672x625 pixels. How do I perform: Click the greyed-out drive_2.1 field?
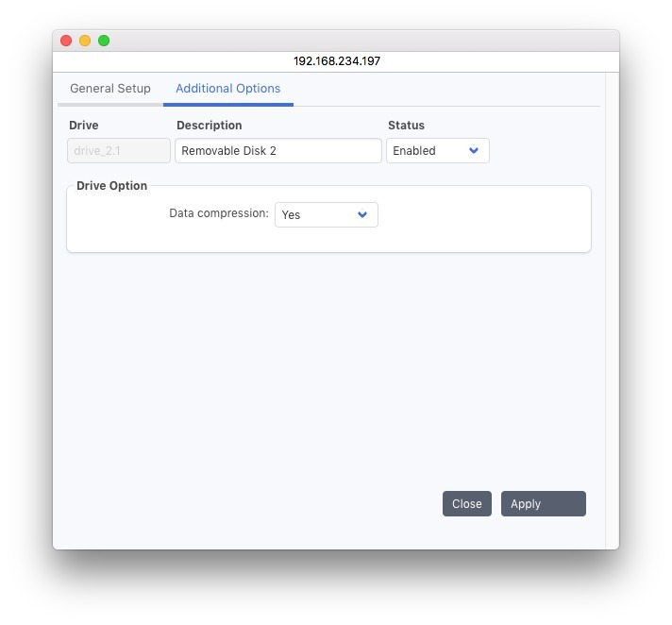pos(119,151)
